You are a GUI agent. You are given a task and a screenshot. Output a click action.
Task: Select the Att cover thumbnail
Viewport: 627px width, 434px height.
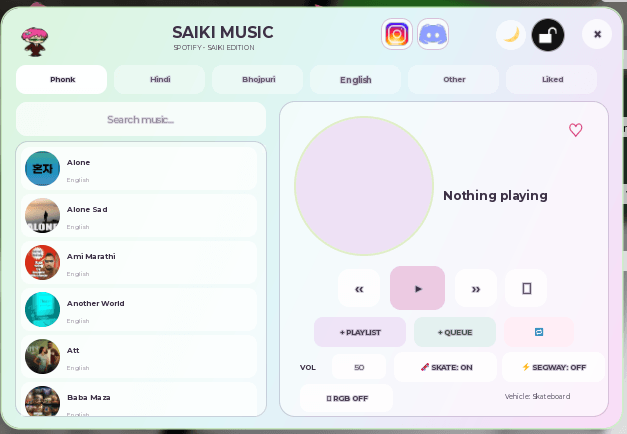42,356
